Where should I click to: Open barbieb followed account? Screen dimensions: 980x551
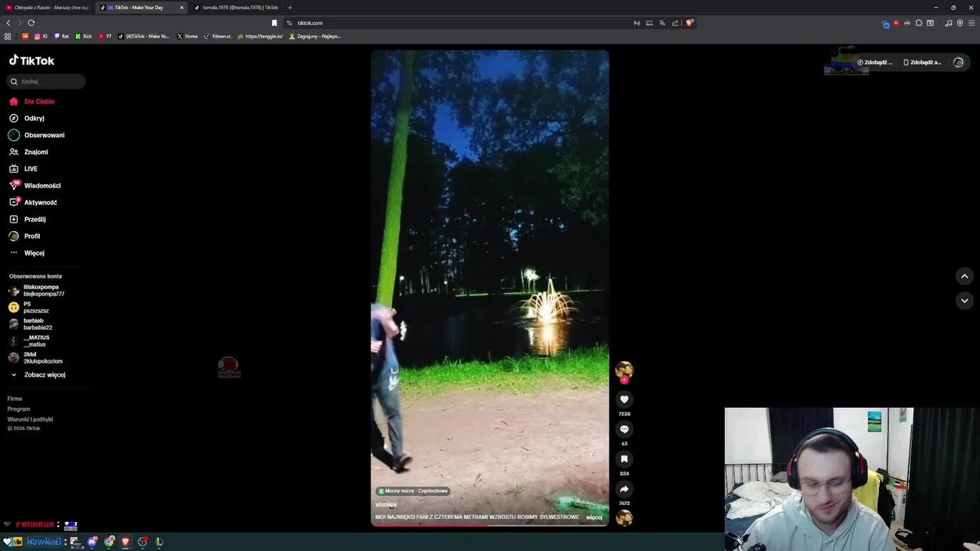[x=31, y=324]
